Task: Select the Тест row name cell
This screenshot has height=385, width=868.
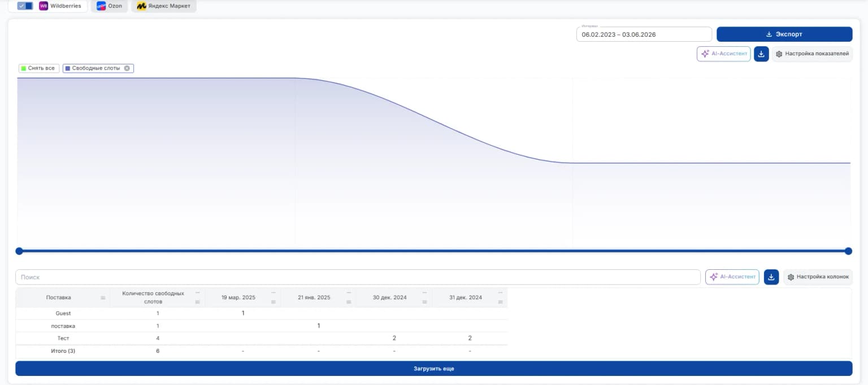Action: click(63, 338)
